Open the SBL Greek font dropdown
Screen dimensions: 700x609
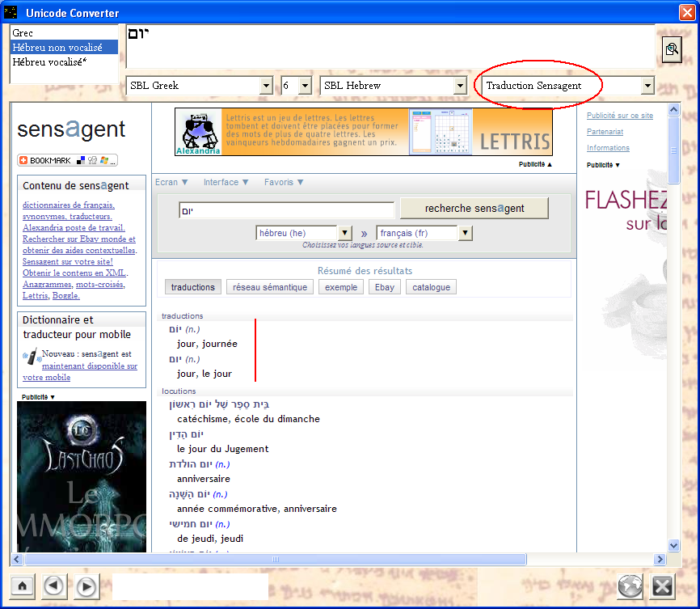[x=267, y=86]
